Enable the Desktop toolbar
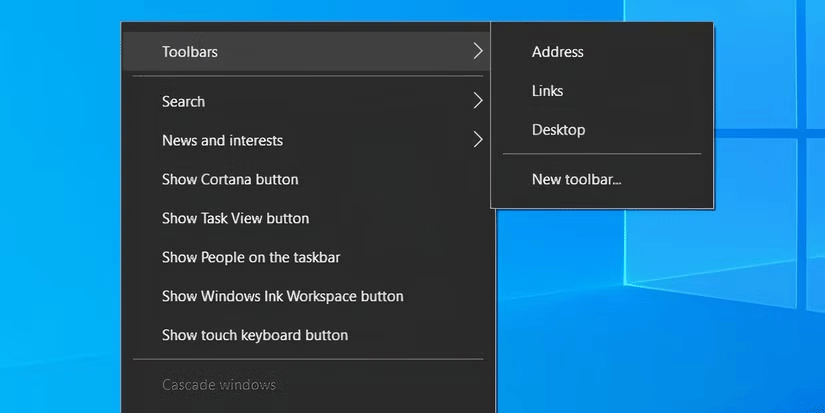 pos(558,130)
